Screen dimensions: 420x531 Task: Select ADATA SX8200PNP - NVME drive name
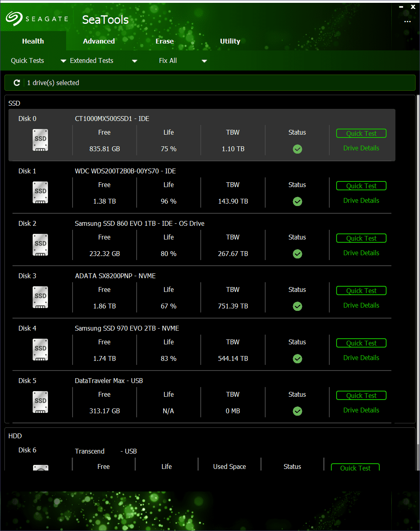(115, 276)
